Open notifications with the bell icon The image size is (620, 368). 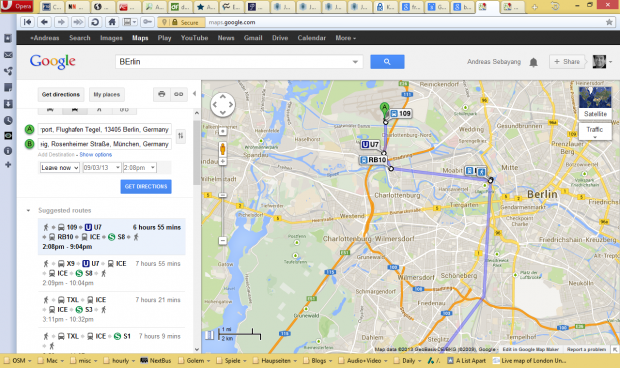click(x=533, y=62)
